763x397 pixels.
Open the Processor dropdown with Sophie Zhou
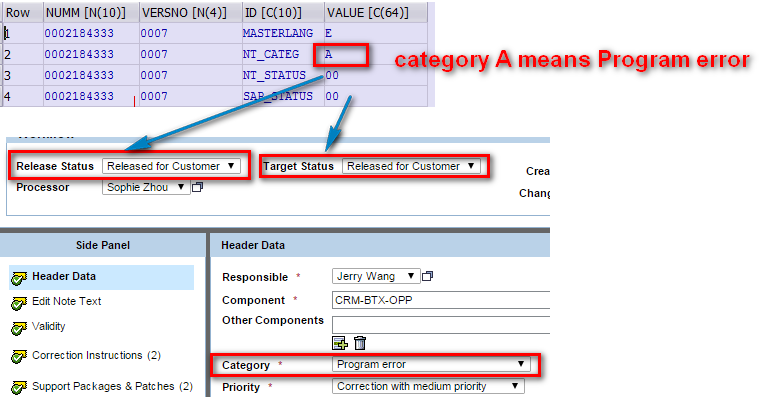point(146,187)
